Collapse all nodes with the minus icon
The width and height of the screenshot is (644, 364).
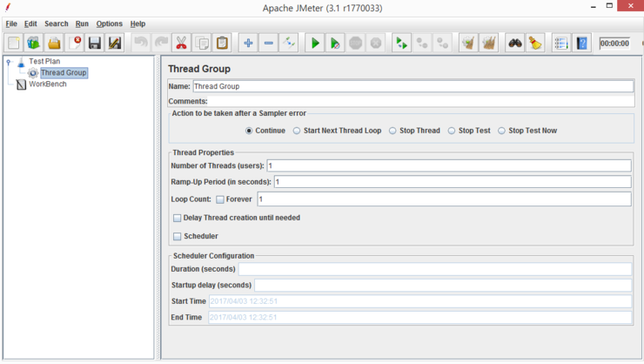click(268, 43)
